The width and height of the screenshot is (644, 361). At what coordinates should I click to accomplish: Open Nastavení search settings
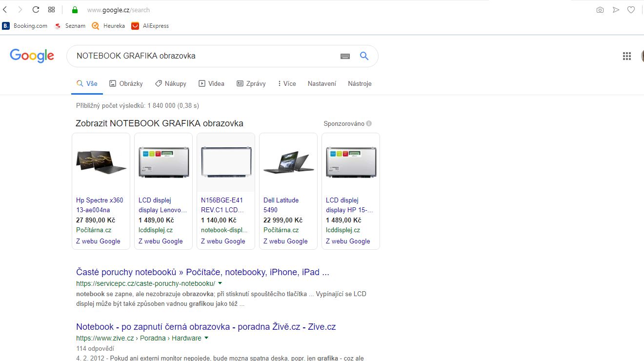[x=322, y=83]
